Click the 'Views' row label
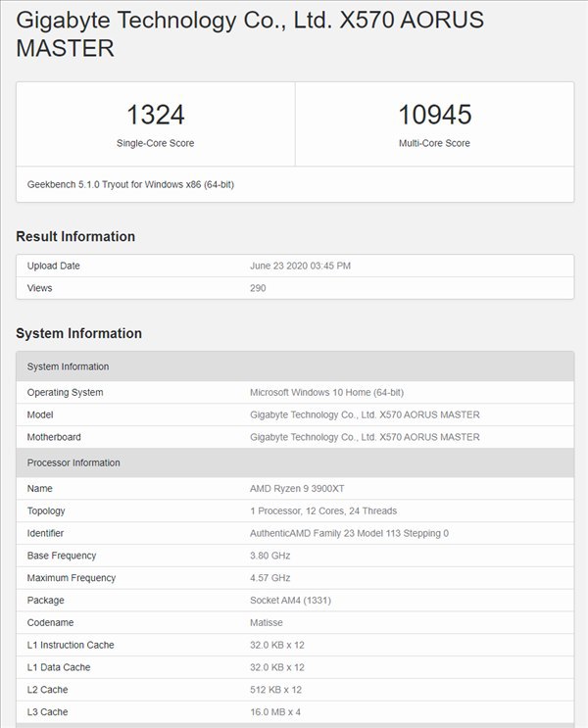This screenshot has width=588, height=728. tap(39, 288)
